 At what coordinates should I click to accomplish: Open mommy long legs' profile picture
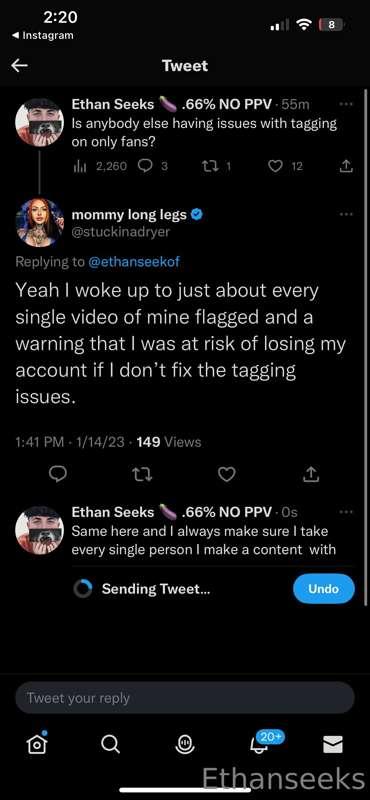pos(39,223)
